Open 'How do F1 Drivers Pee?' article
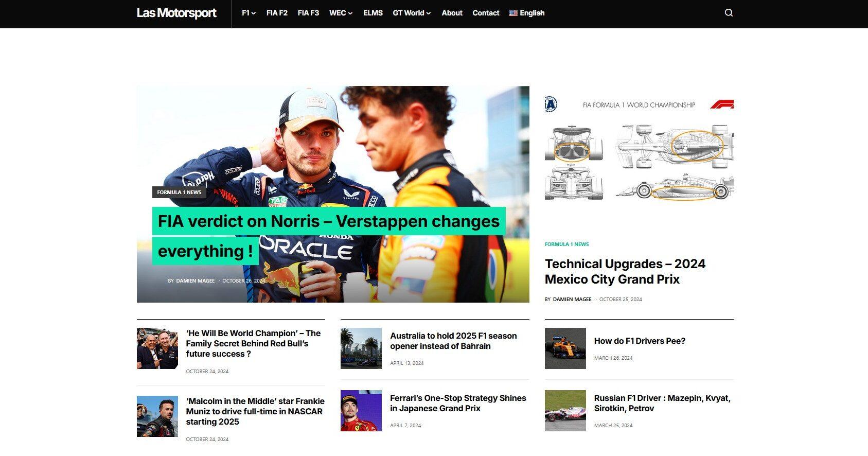 click(x=640, y=341)
